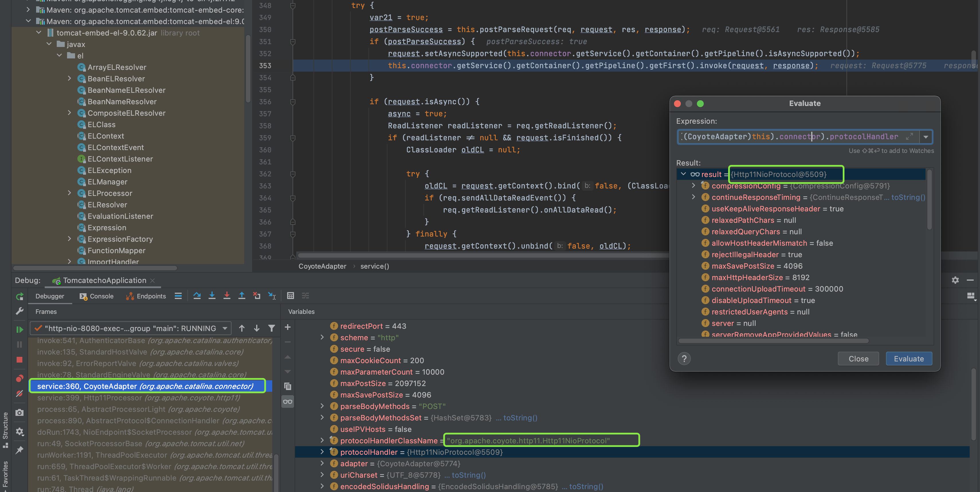
Task: Open View Breakpoints dialog icon
Action: pos(19,378)
